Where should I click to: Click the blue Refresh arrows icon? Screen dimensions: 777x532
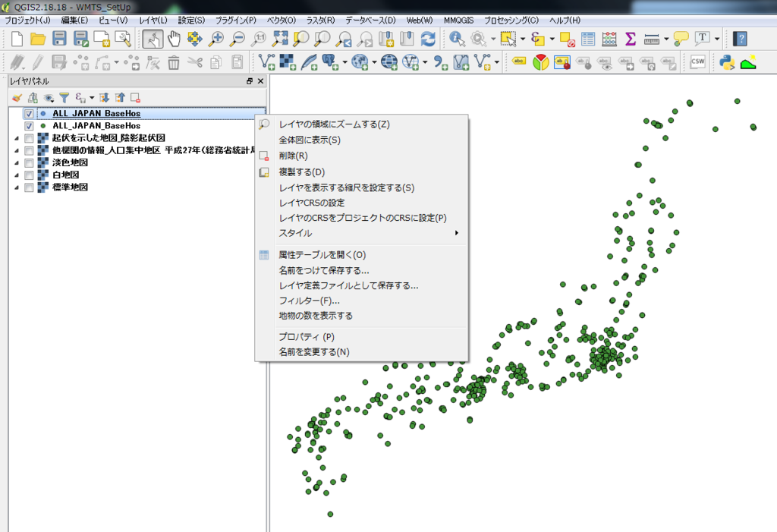tap(428, 39)
